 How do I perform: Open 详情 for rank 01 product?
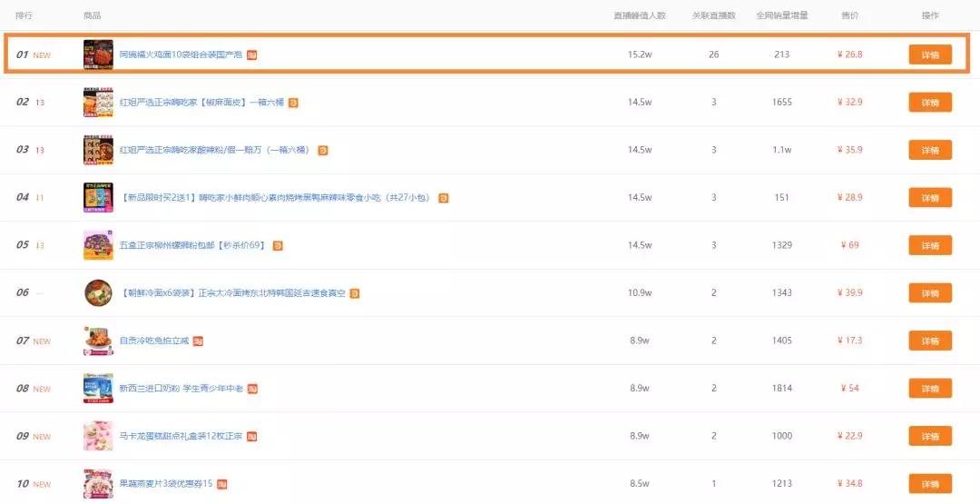(x=930, y=54)
